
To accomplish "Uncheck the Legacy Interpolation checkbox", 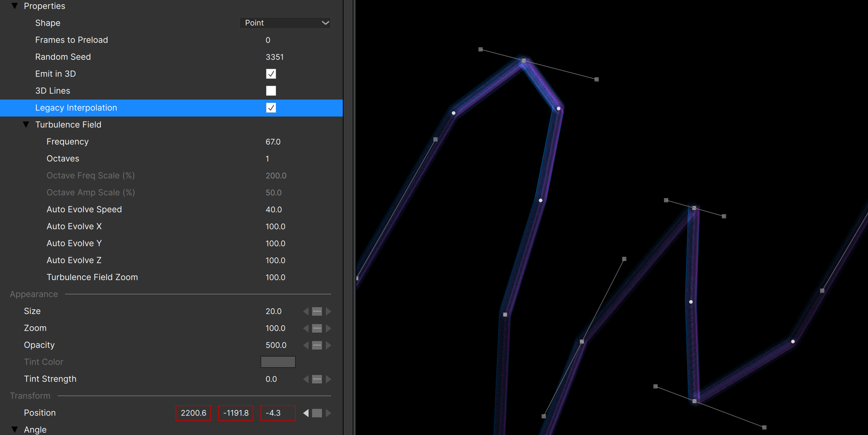I will [x=271, y=108].
